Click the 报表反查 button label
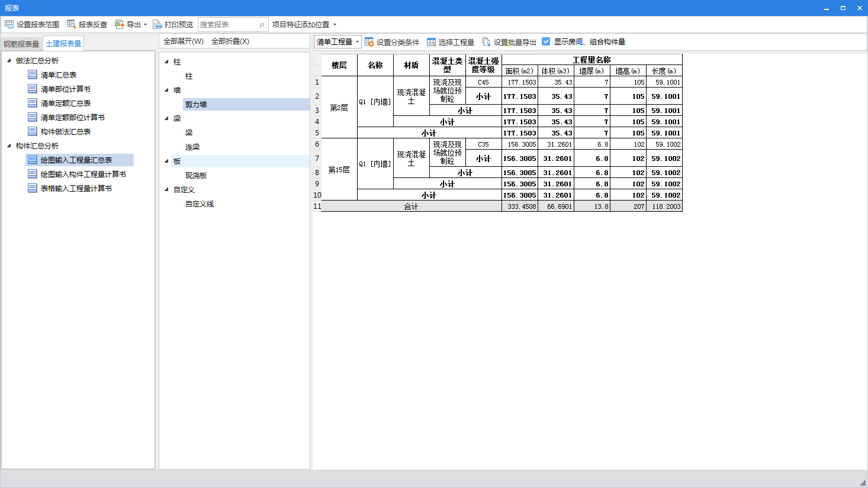The image size is (868, 488). point(93,24)
